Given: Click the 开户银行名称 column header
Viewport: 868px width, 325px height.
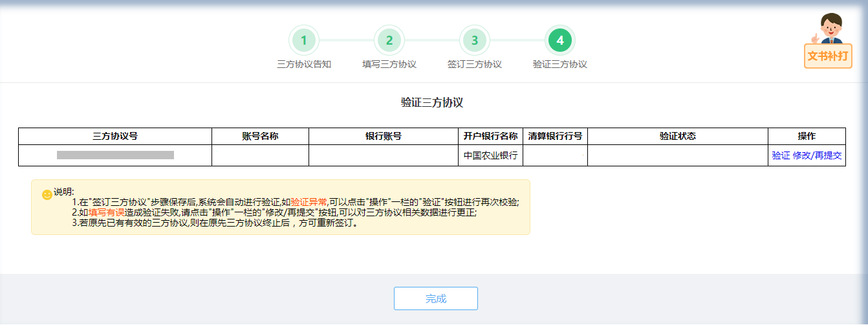Looking at the screenshot, I should [x=490, y=136].
